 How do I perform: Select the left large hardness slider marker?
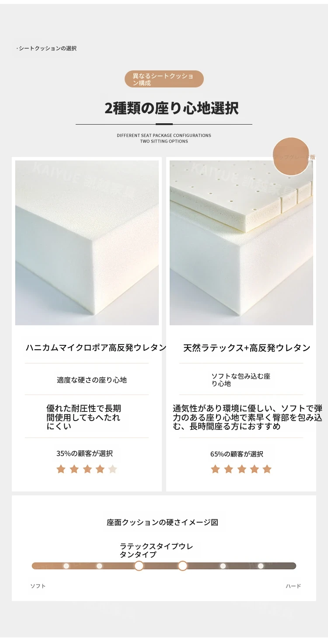click(x=139, y=566)
